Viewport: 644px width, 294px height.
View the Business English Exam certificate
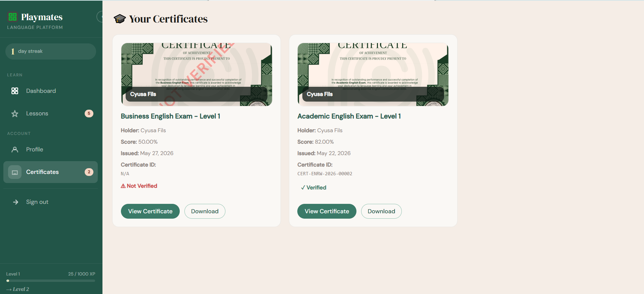pyautogui.click(x=150, y=211)
